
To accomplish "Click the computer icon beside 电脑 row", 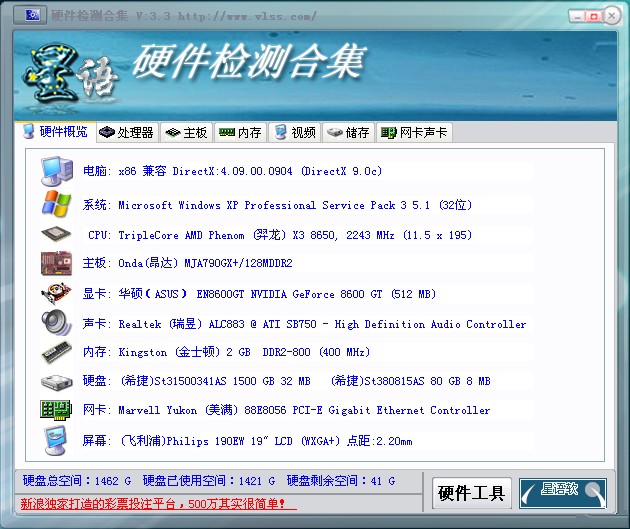I will [x=57, y=171].
